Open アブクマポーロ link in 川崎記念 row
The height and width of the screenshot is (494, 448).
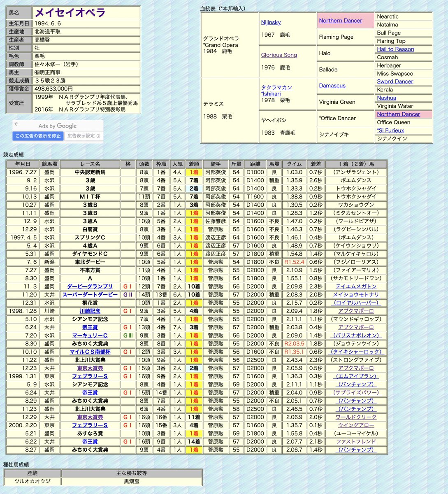pos(356,311)
